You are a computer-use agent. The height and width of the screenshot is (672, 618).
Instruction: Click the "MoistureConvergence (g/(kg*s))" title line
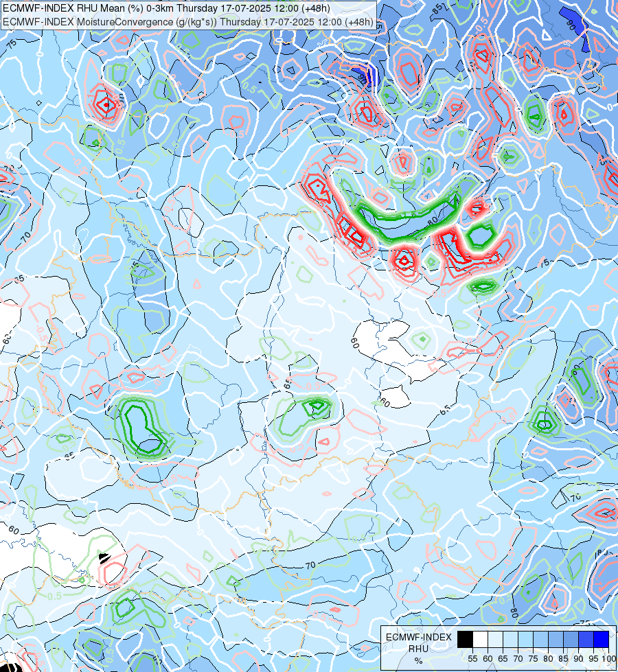(x=188, y=22)
